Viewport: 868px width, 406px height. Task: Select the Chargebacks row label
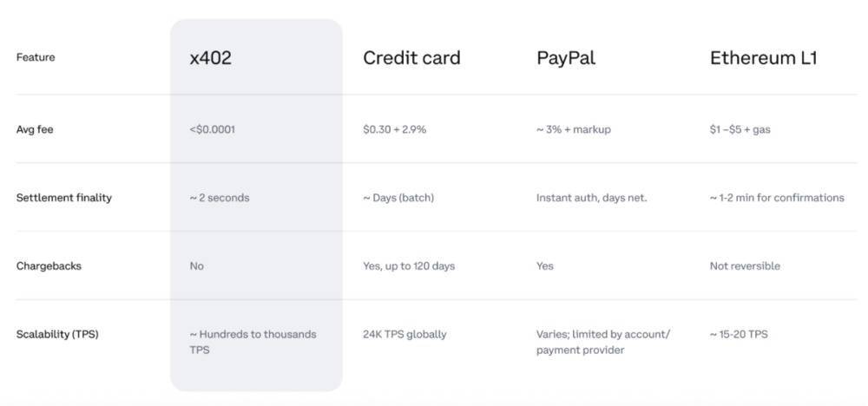[49, 265]
